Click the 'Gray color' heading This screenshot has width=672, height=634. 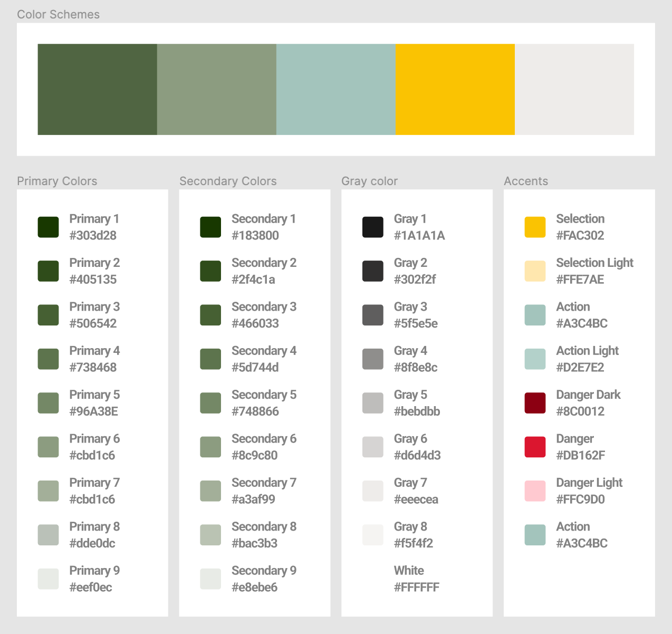[x=369, y=181]
